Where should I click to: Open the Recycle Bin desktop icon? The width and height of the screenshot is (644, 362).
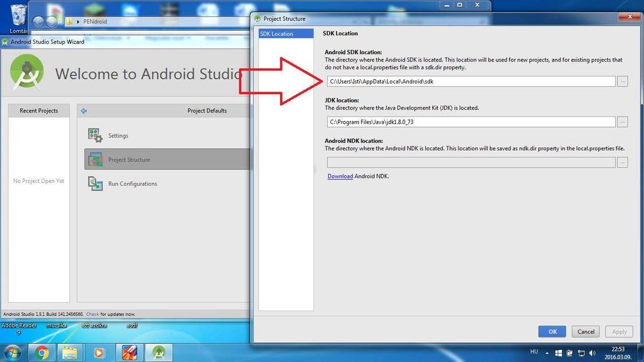pos(18,18)
